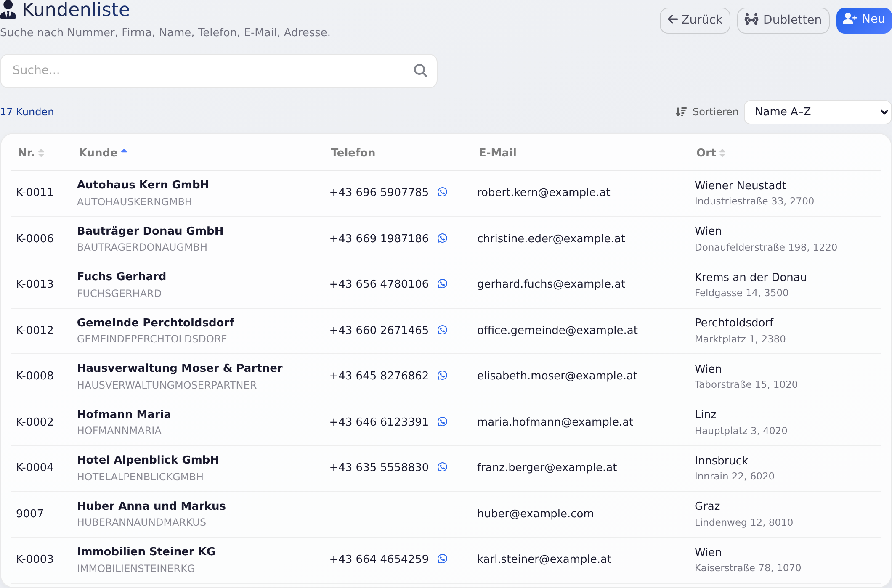Open Gemeinde Perchtoldsdorf customer record

(x=156, y=323)
